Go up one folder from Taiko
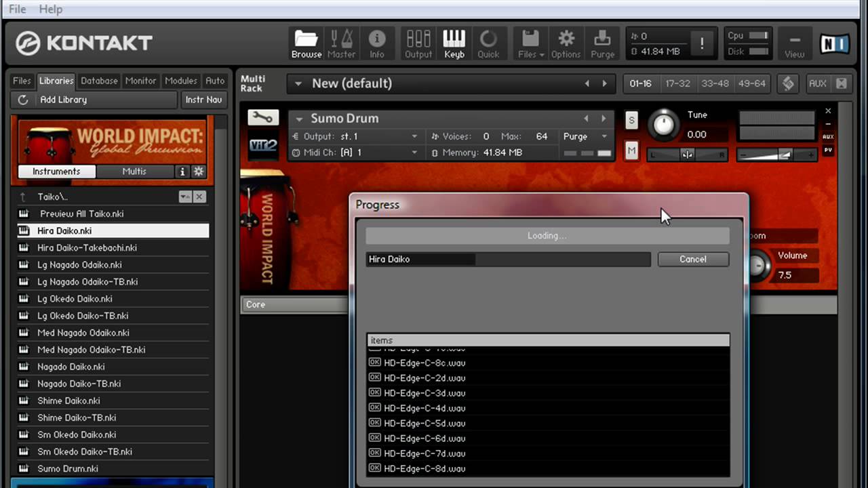 tap(22, 197)
